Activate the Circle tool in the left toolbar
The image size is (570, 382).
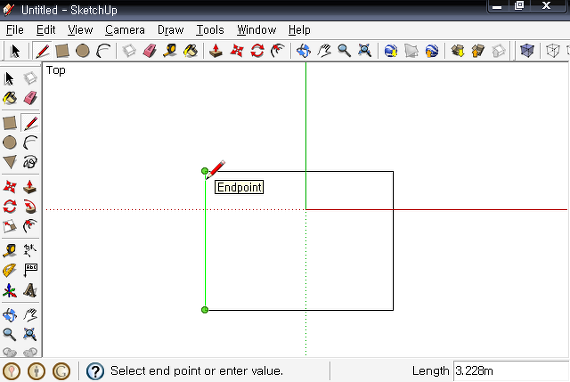click(10, 142)
